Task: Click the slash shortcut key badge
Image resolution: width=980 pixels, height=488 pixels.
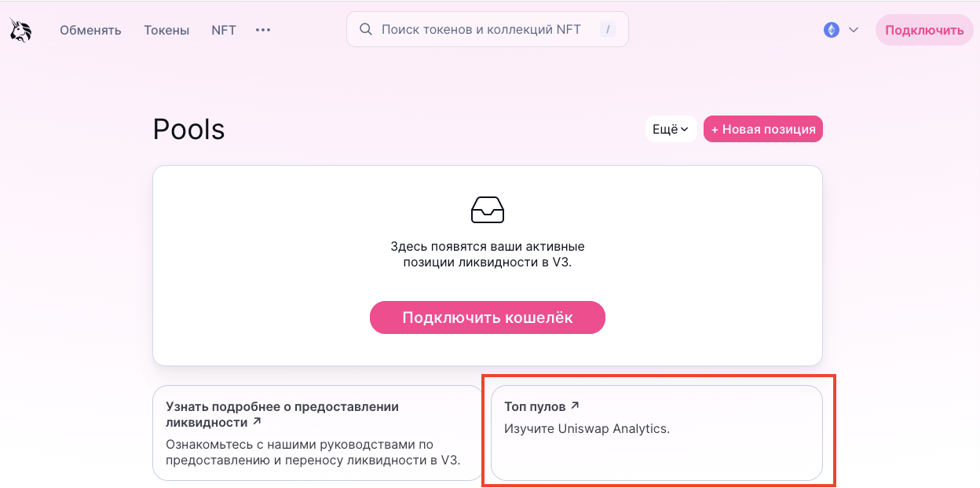Action: (607, 30)
